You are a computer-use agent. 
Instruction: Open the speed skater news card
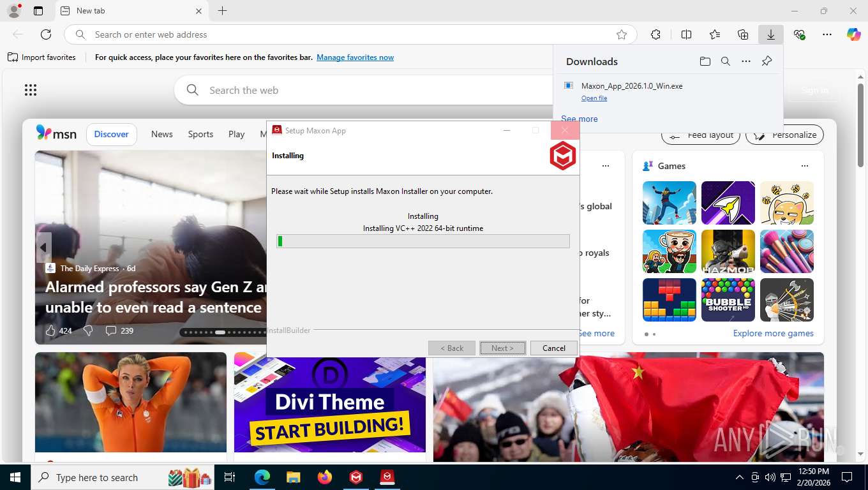click(131, 403)
